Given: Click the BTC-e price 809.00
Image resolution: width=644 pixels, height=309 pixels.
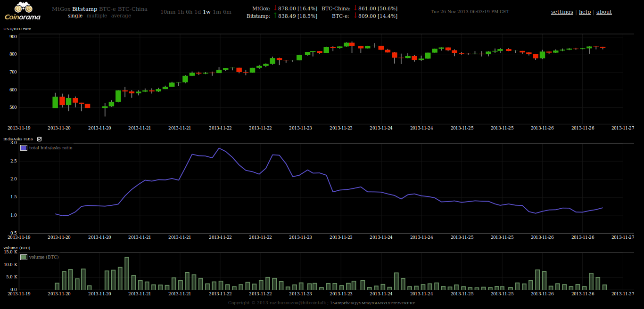Looking at the screenshot, I should point(367,16).
